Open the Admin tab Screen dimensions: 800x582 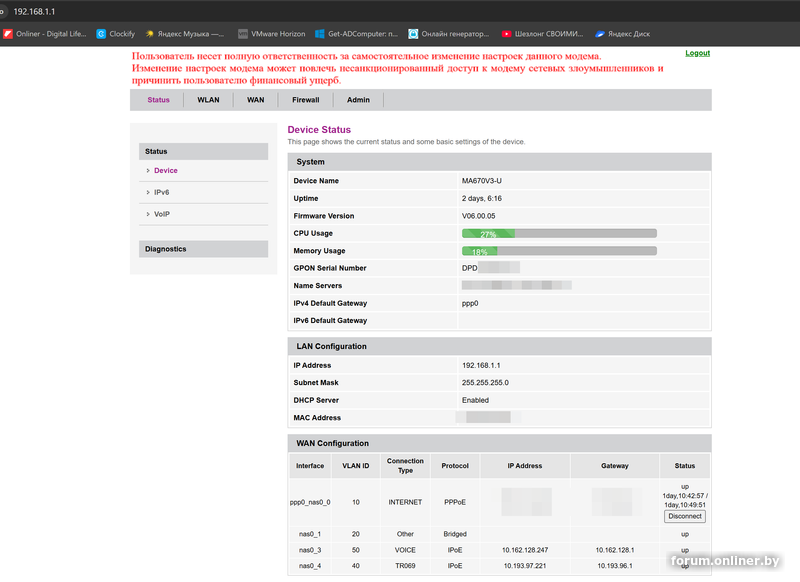coord(358,100)
